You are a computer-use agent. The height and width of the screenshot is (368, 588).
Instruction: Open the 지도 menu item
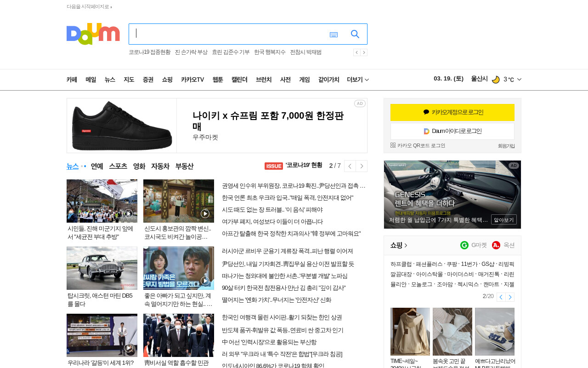coord(129,80)
